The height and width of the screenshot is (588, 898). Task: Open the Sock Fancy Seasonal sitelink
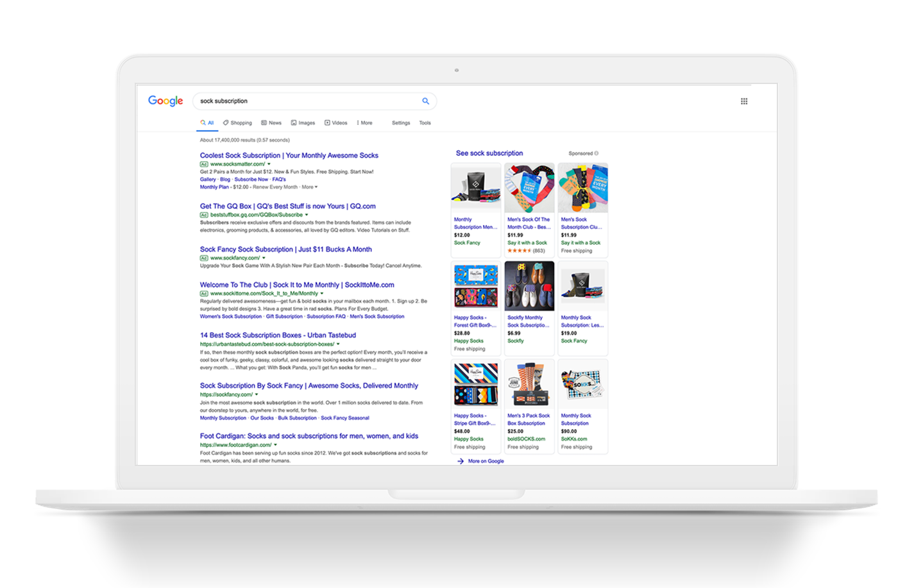coord(345,418)
